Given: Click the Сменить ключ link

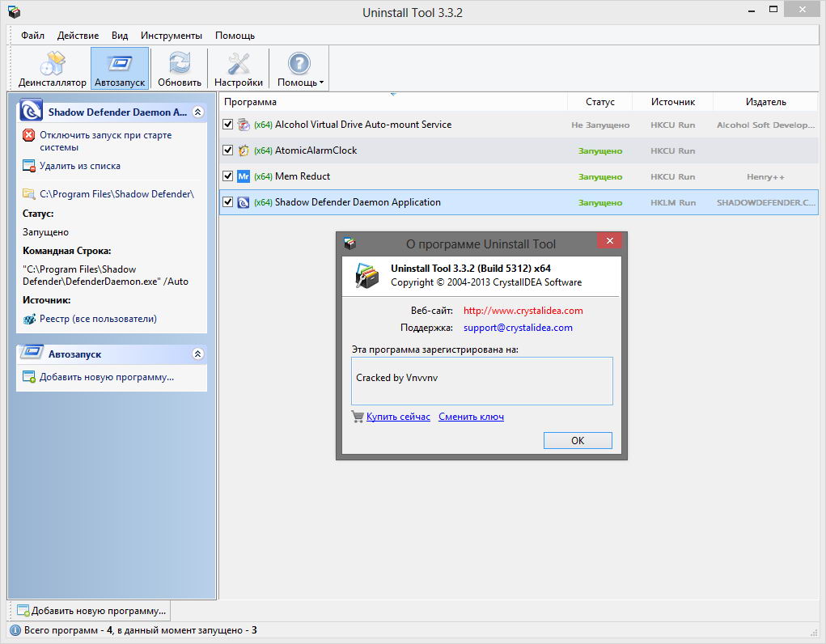Looking at the screenshot, I should point(471,417).
